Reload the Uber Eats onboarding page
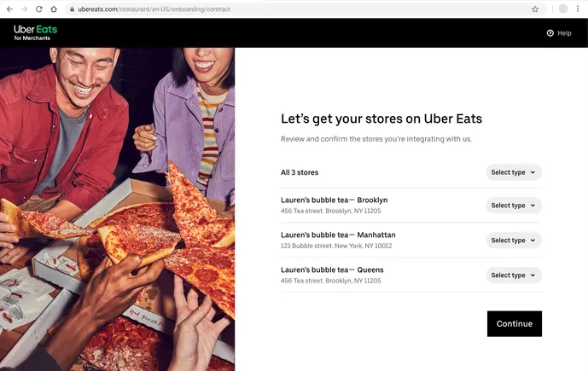This screenshot has height=371, width=588. point(38,9)
